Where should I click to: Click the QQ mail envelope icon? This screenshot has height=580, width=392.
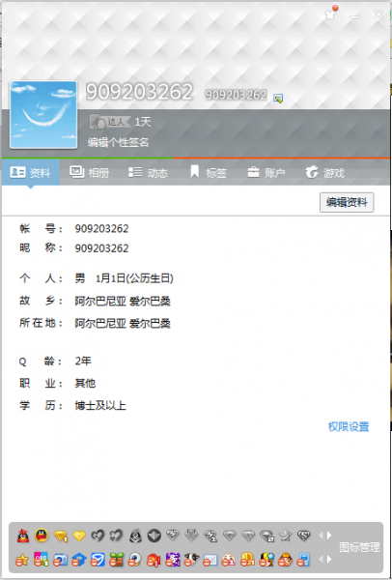[210, 560]
